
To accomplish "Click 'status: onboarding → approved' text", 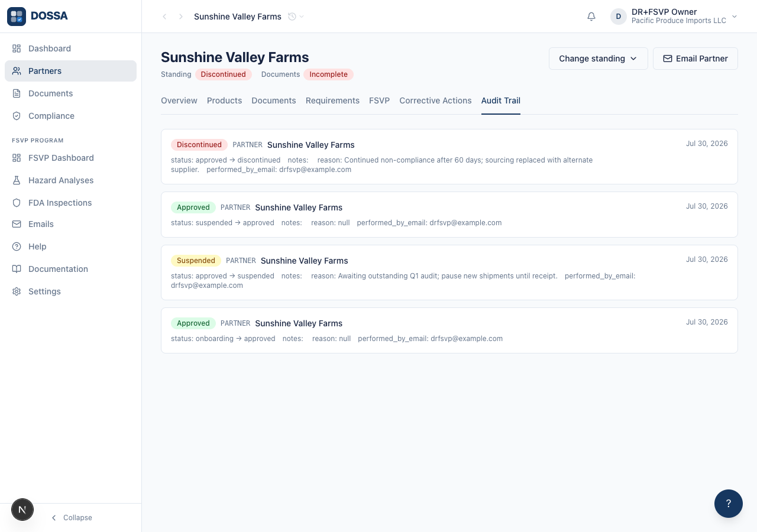I will click(x=223, y=339).
